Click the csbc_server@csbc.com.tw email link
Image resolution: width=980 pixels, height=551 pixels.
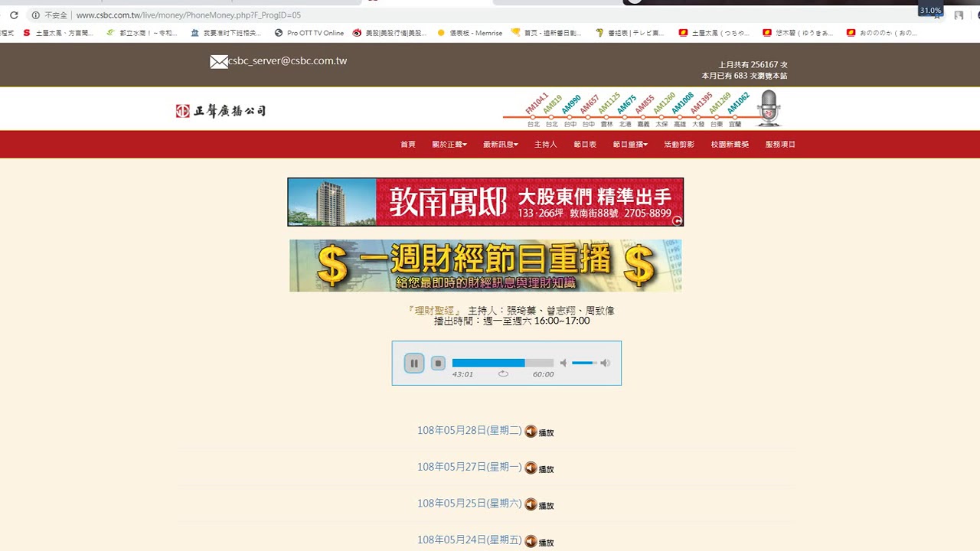(x=288, y=61)
